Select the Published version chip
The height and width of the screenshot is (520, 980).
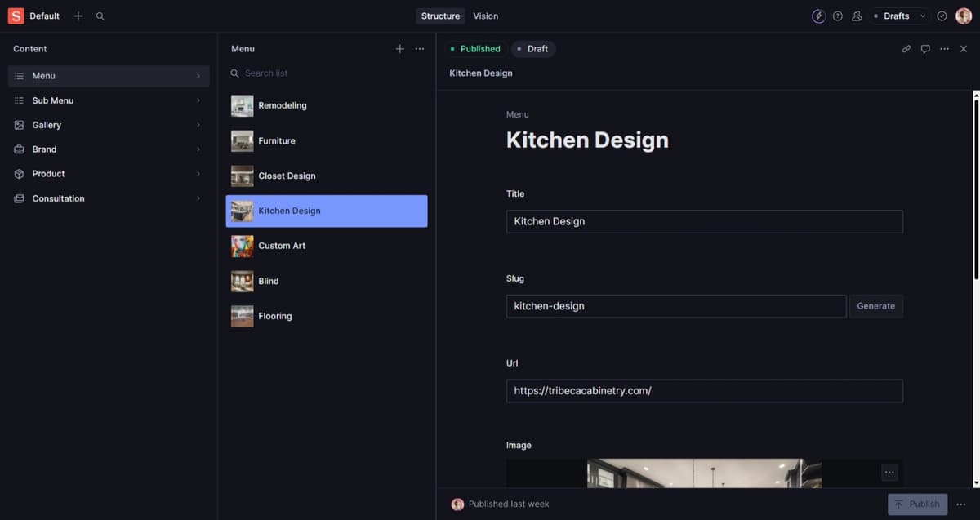click(474, 48)
